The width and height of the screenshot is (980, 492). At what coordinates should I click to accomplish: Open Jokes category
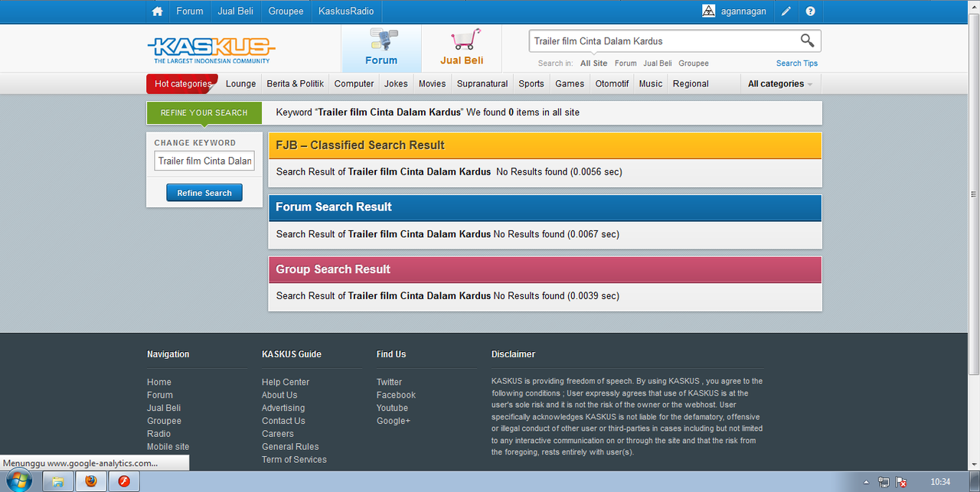[x=396, y=83]
